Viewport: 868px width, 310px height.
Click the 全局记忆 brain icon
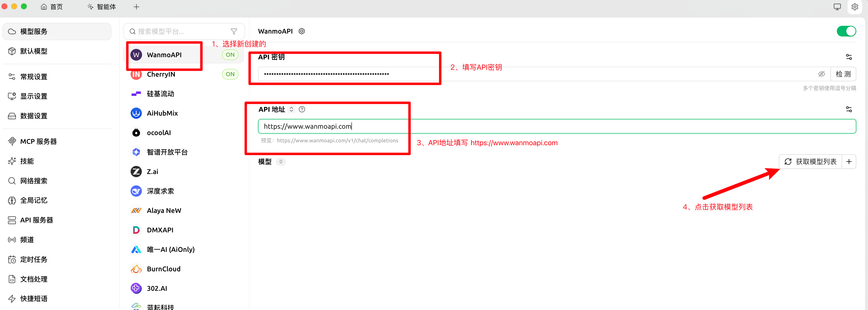click(x=12, y=200)
